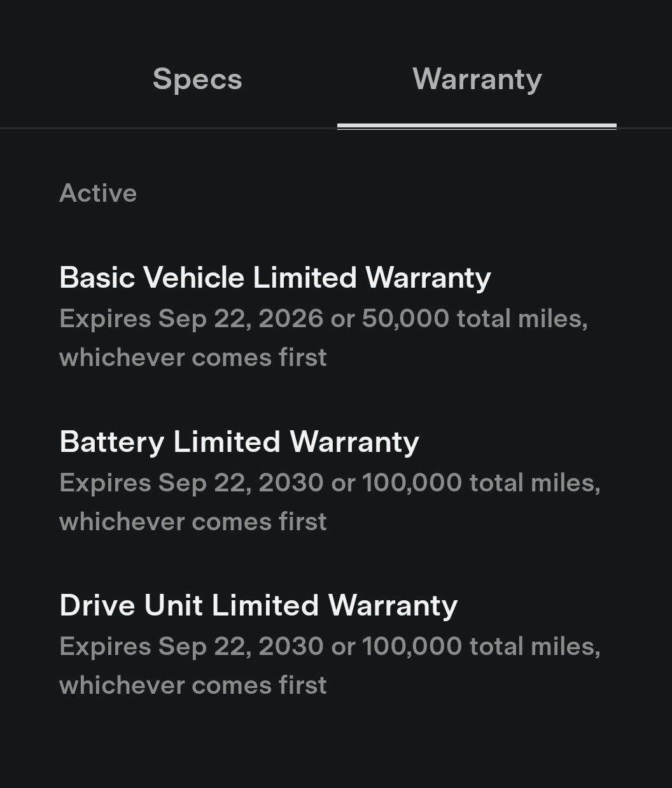Viewport: 672px width, 788px height.
Task: Click Battery warranty's Sep 22, 2030 date
Action: pyautogui.click(x=241, y=482)
